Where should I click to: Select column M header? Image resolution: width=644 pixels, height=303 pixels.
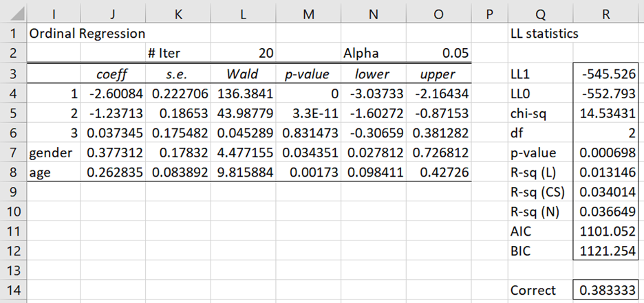coord(308,14)
